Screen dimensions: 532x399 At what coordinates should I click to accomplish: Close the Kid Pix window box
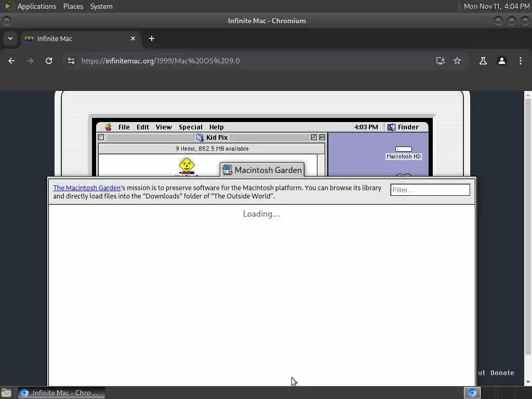point(101,137)
